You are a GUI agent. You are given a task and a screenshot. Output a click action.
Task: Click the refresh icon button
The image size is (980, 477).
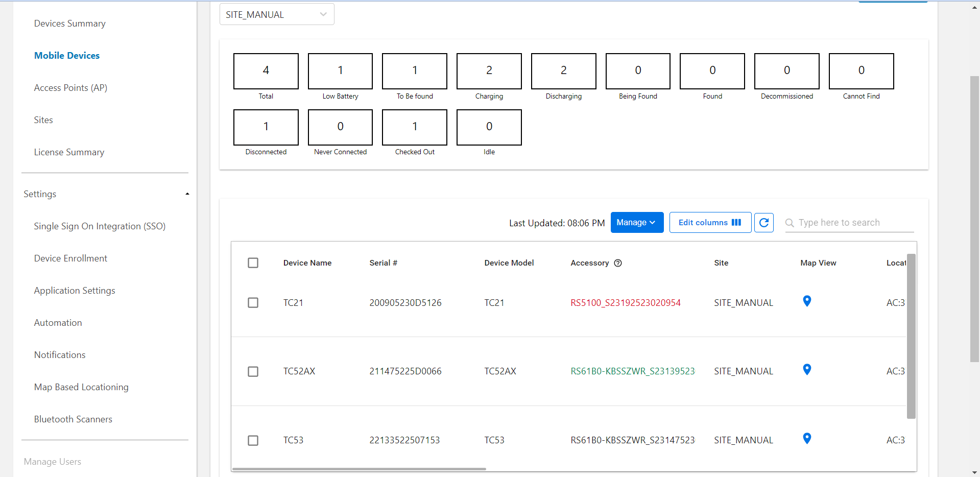pos(764,223)
